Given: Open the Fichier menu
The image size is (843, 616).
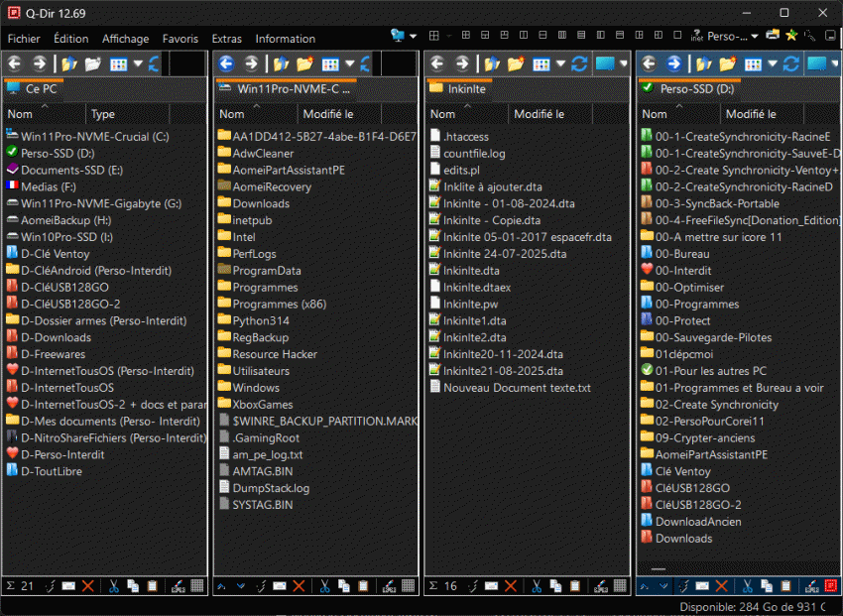Looking at the screenshot, I should pos(24,39).
